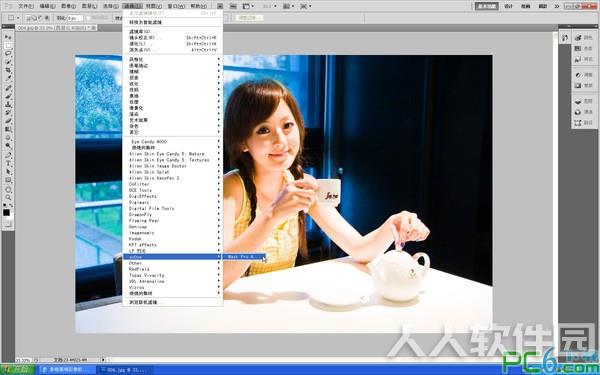Toggle the anti-alias checkbox in options bar
Screen dimensions: 600x375
point(89,18)
